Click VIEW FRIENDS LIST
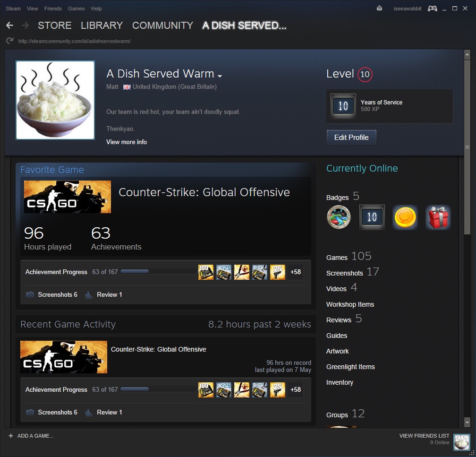Screen dimensions: 476x457 coord(425,436)
